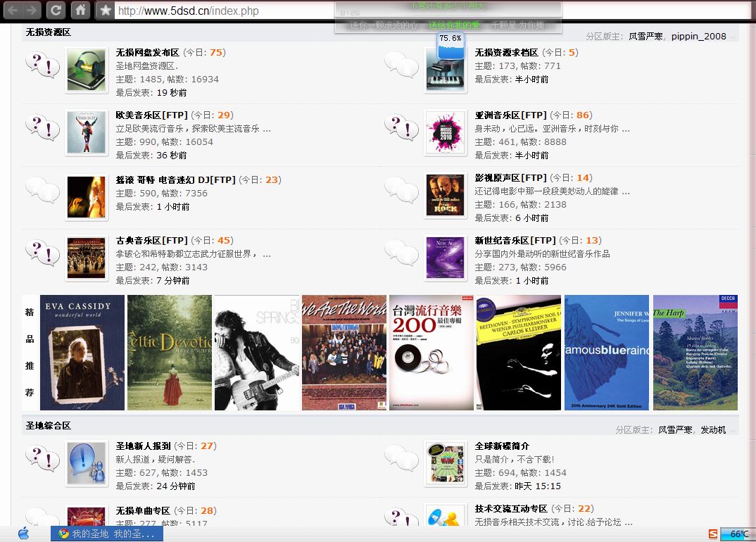Open the 影视原声区[FTP] forum link
This screenshot has height=542, width=756.
pos(510,178)
